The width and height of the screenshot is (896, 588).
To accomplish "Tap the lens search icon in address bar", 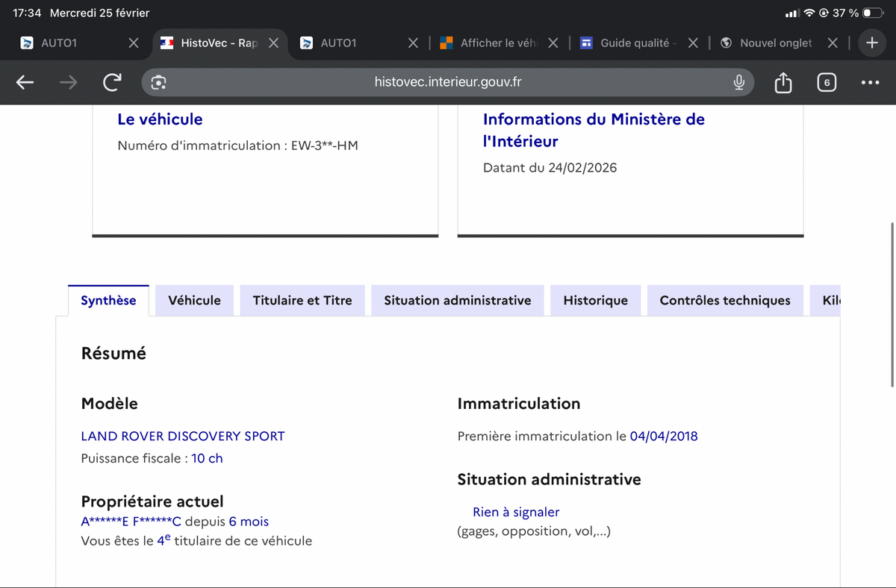I will tap(158, 83).
